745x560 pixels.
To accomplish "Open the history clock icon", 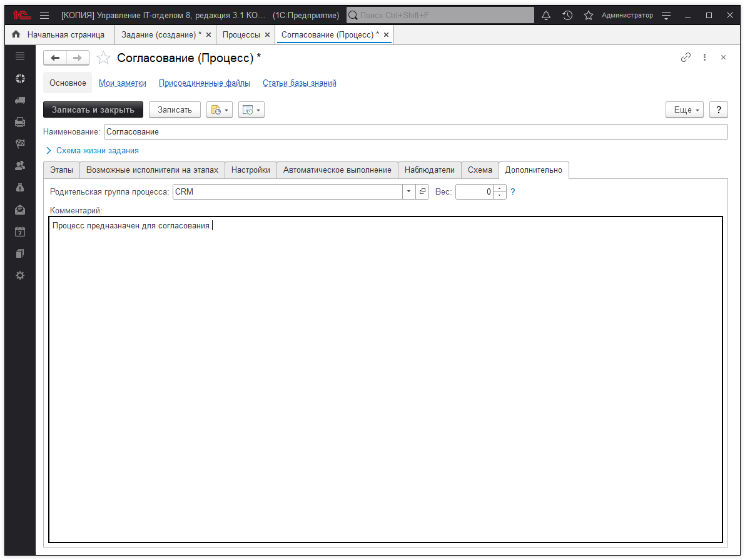I will pos(567,15).
